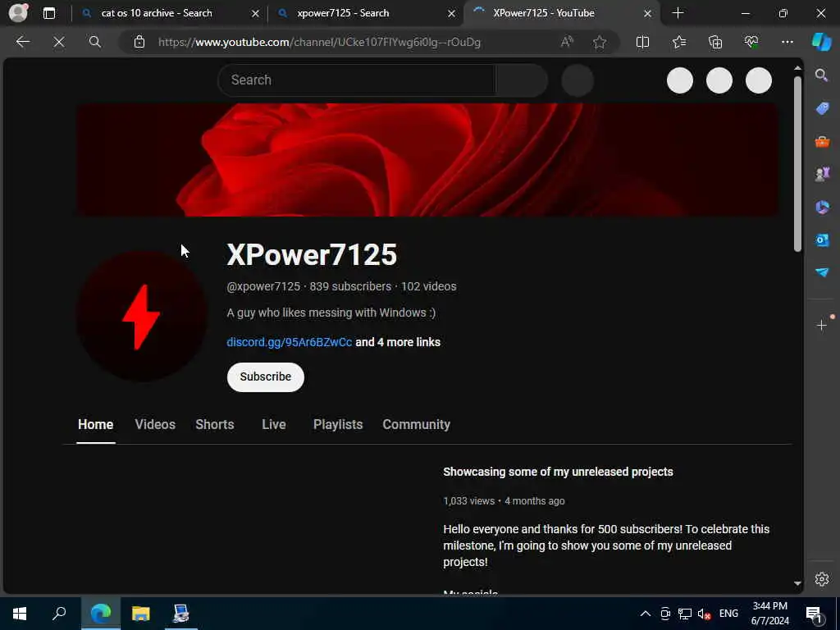Close the 'xpower7125 - Search' tab

(452, 14)
